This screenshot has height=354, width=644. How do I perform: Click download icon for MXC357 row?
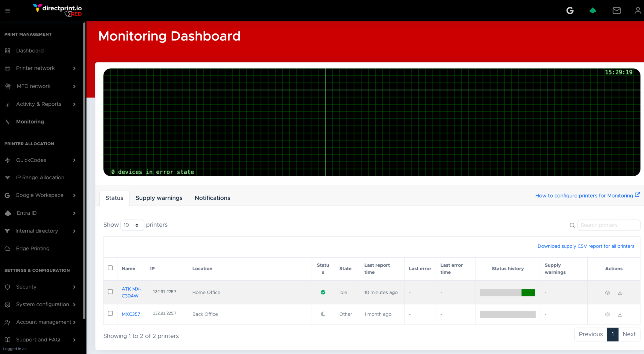(620, 314)
